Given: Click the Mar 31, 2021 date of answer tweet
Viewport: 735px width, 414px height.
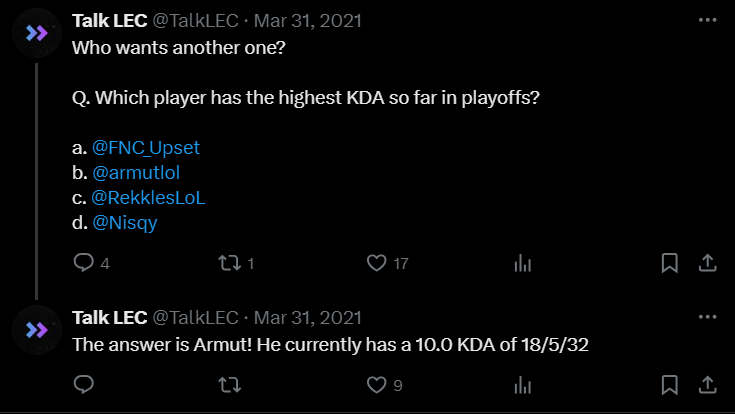Looking at the screenshot, I should (309, 318).
